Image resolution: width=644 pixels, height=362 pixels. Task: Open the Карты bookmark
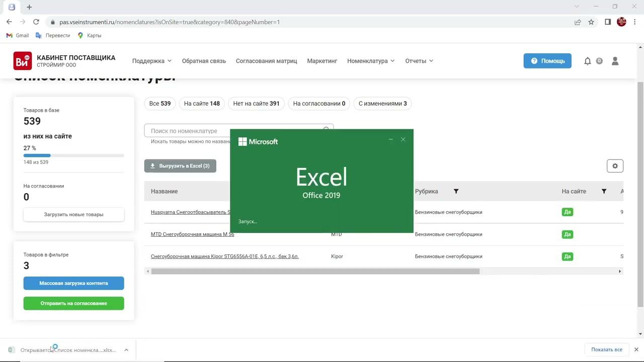click(90, 36)
